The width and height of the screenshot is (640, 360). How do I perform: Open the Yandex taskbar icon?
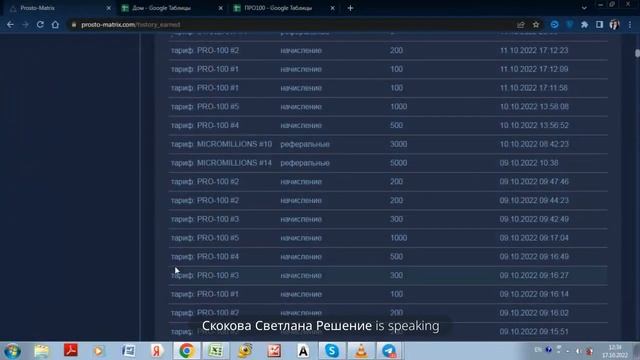point(157,351)
